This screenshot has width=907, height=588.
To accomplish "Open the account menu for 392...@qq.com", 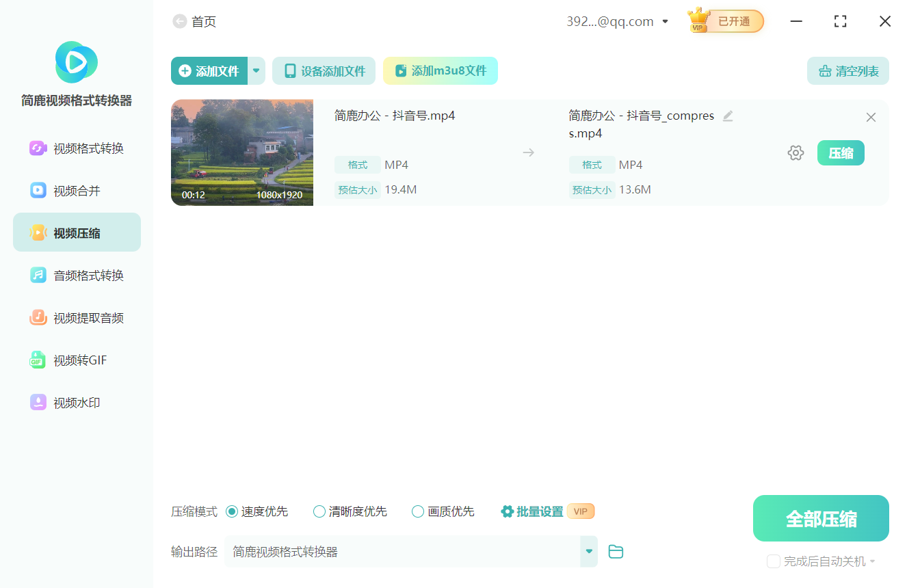I will pyautogui.click(x=663, y=21).
